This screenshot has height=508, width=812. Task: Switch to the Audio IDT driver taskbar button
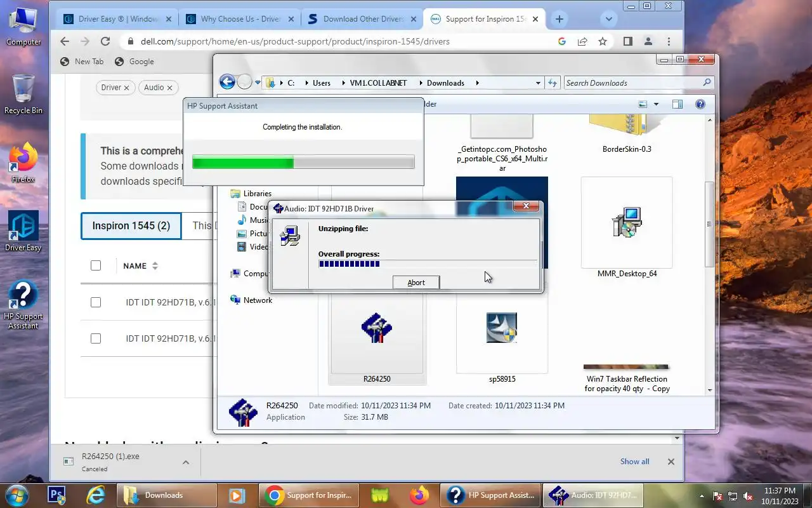point(594,495)
